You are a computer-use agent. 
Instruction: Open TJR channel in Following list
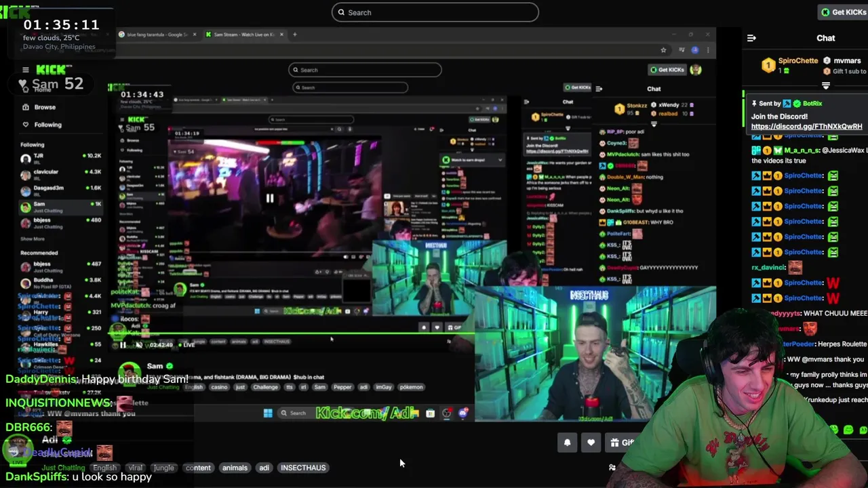click(x=61, y=158)
